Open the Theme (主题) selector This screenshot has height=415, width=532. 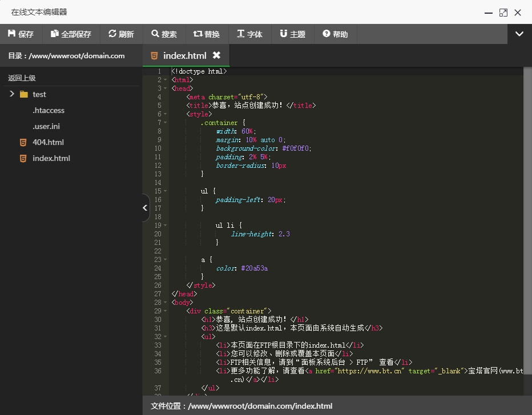click(292, 34)
